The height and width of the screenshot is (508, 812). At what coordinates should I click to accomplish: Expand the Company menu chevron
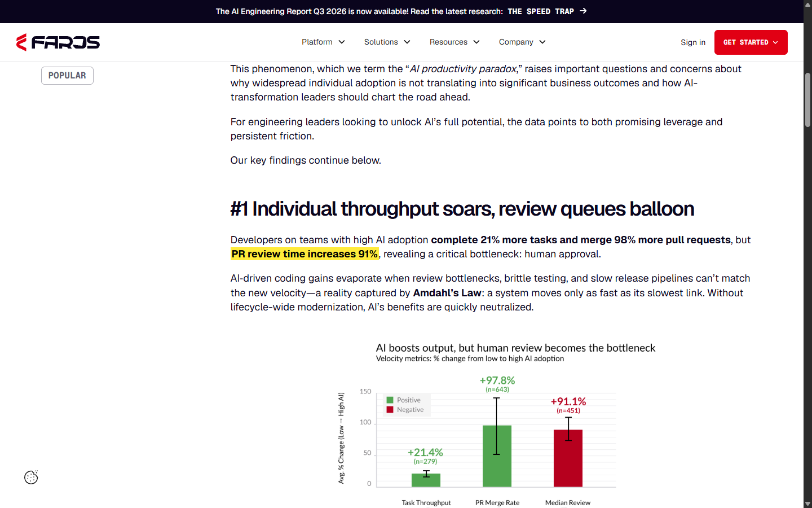click(542, 42)
